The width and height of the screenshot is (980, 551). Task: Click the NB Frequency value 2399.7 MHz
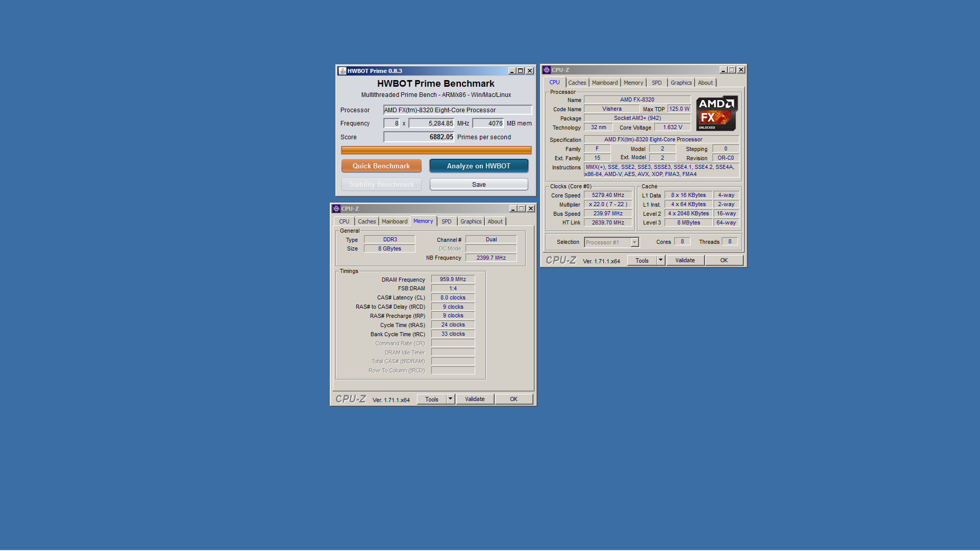pos(491,258)
